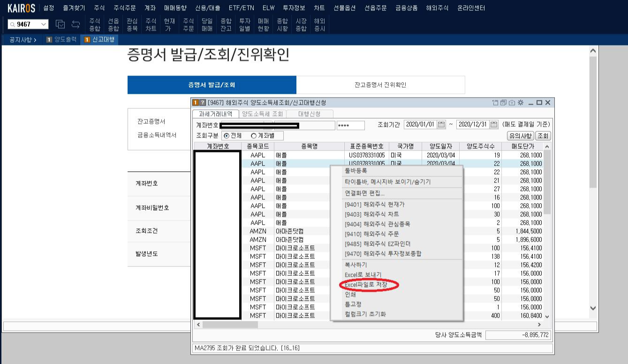The height and width of the screenshot is (364, 628).
Task: Click the magnifier icon in the 9467 search box
Action: tap(12, 24)
